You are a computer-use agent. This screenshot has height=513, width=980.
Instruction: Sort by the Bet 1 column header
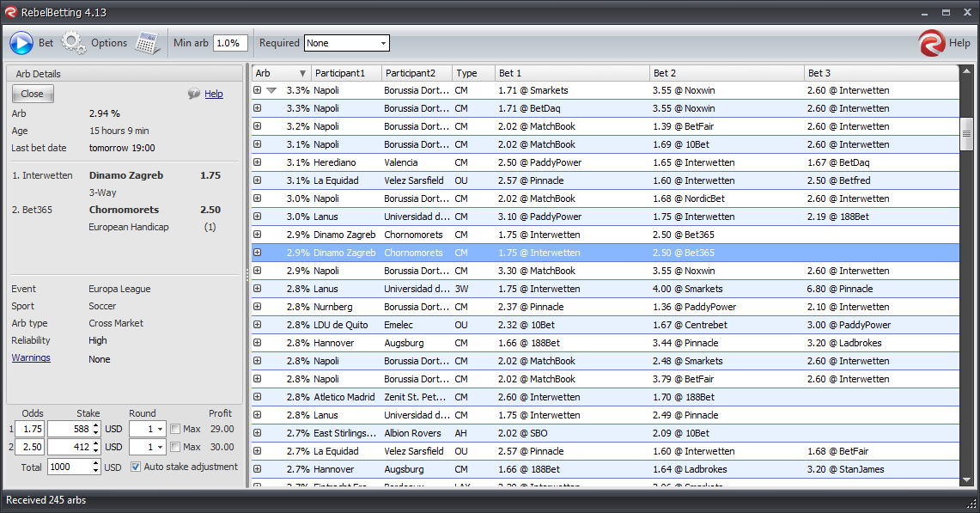click(572, 73)
